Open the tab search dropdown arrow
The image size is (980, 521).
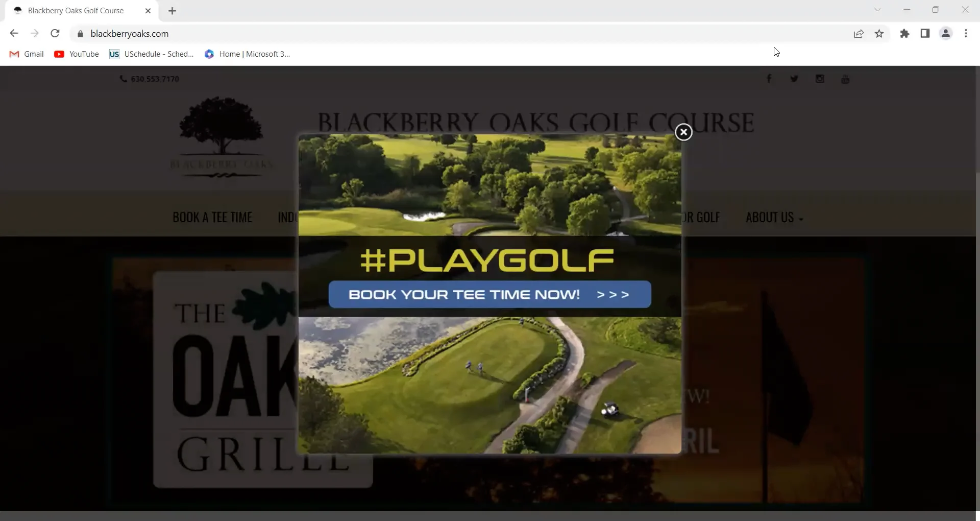[877, 10]
